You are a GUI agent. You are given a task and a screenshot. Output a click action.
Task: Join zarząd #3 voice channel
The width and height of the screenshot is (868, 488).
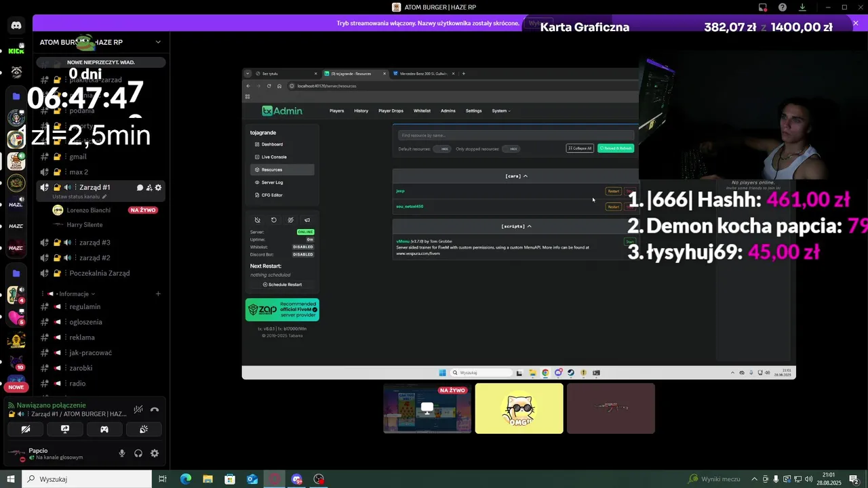click(x=100, y=243)
